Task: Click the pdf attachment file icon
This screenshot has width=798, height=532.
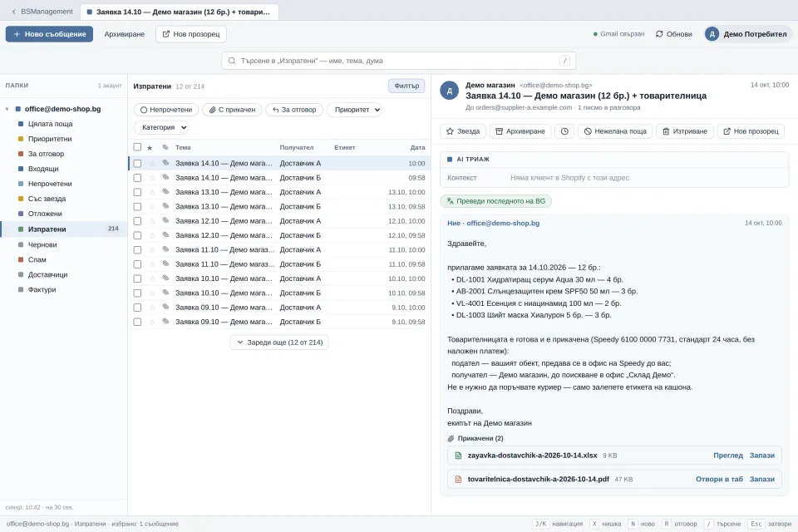Action: (x=458, y=479)
